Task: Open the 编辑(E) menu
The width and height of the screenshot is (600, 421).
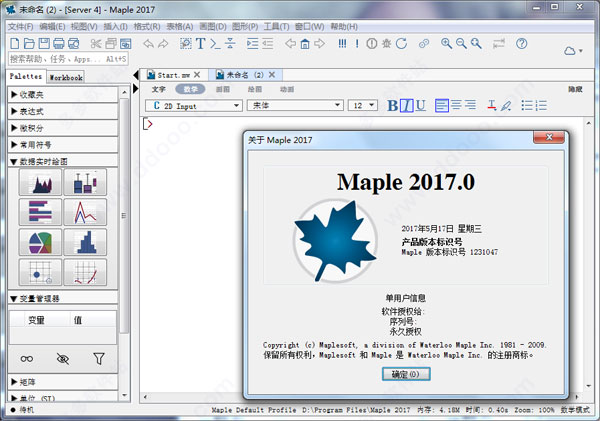Action: tap(52, 27)
